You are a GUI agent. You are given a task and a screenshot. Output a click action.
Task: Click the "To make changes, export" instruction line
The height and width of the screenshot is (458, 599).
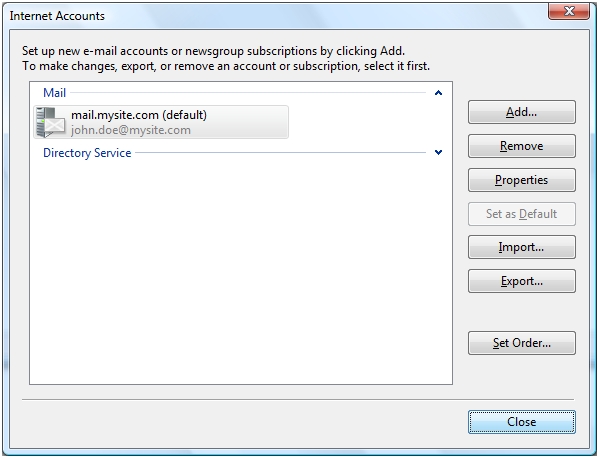226,66
